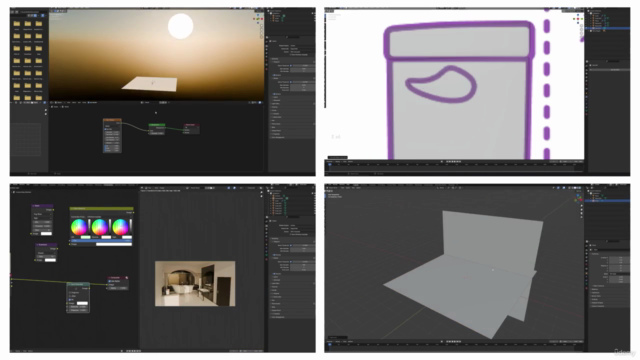Expand Collections panel in gray planes window
The width and height of the screenshot is (640, 360).
pyautogui.click(x=610, y=293)
